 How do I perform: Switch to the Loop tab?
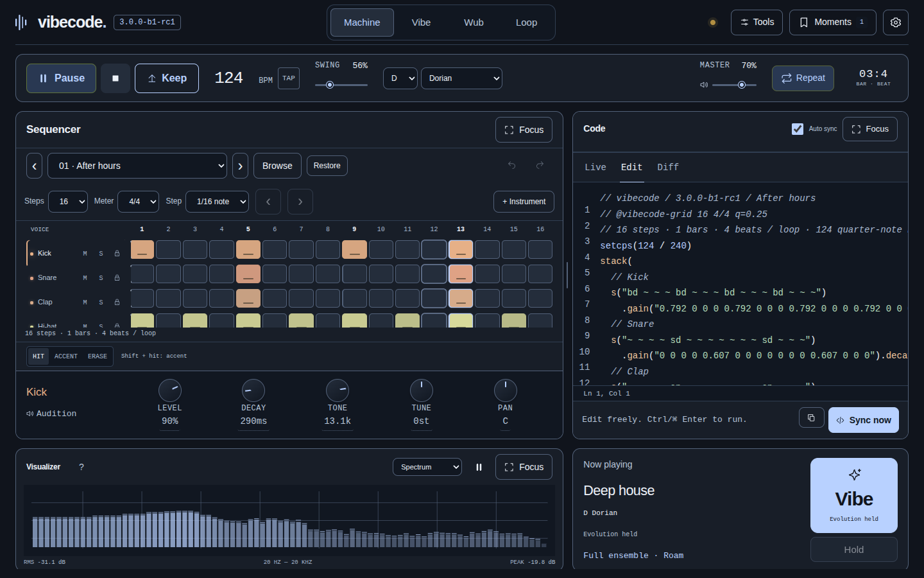(526, 22)
